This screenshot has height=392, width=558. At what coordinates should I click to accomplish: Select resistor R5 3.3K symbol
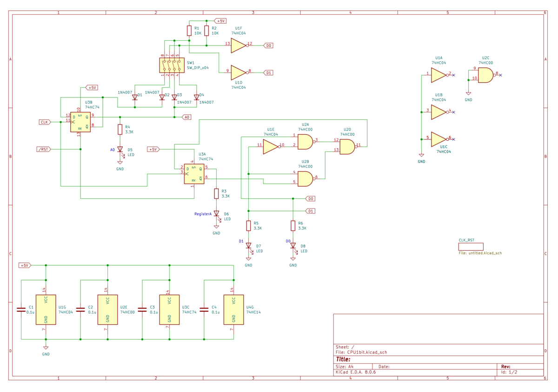click(248, 226)
